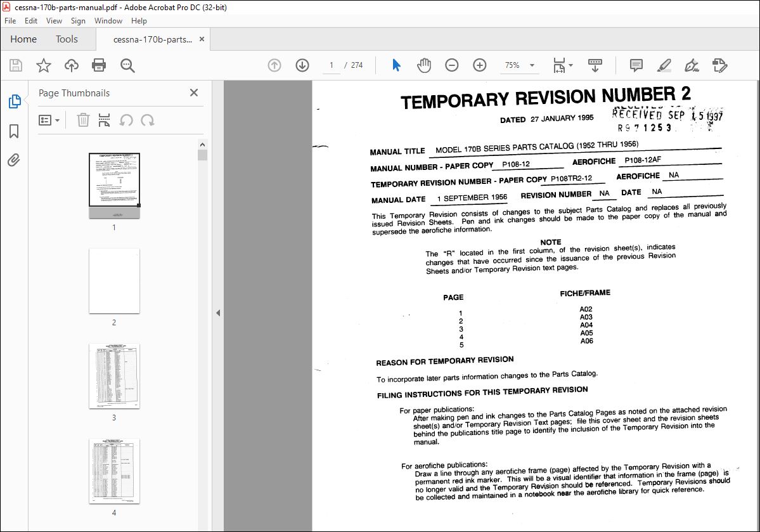Image resolution: width=760 pixels, height=532 pixels.
Task: Select page 3 thumbnail
Action: coord(114,376)
